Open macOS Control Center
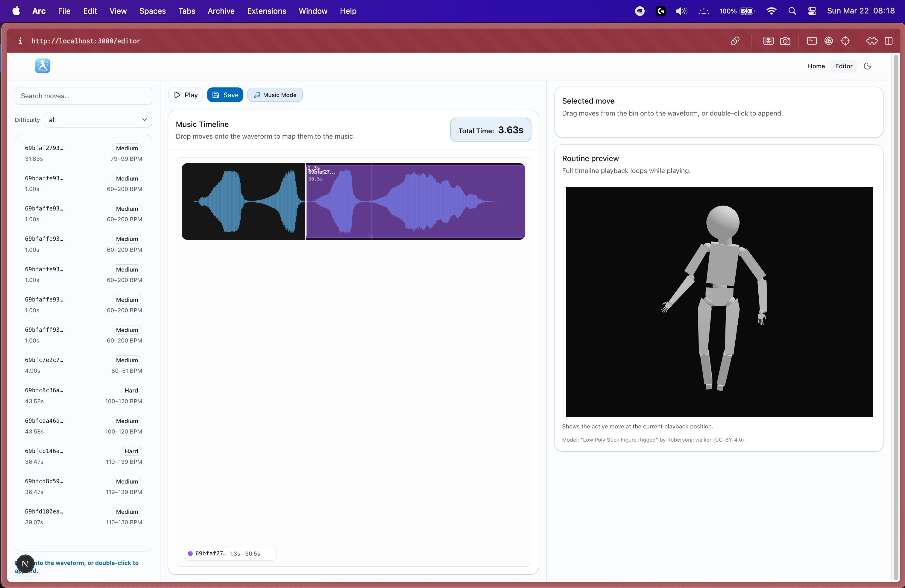Viewport: 905px width, 588px height. point(812,11)
